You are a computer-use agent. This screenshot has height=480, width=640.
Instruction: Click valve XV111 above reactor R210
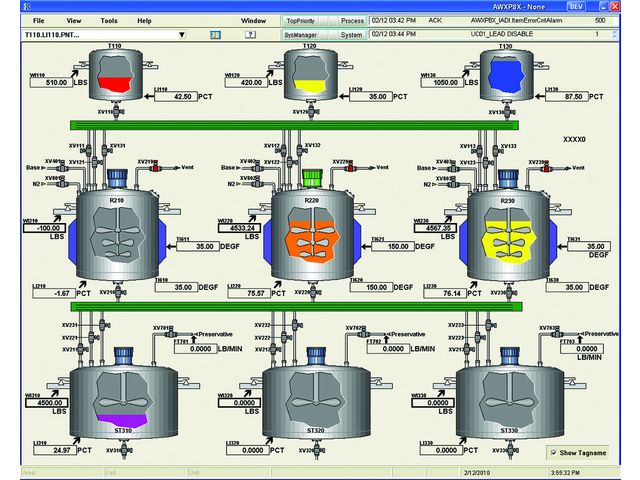click(x=88, y=151)
